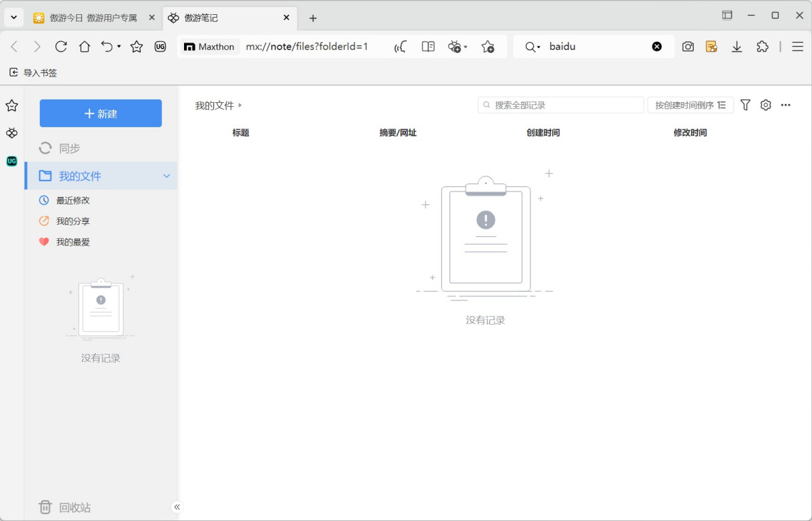
Task: Open the Maxnote sticky note icon in toolbar
Action: click(711, 47)
